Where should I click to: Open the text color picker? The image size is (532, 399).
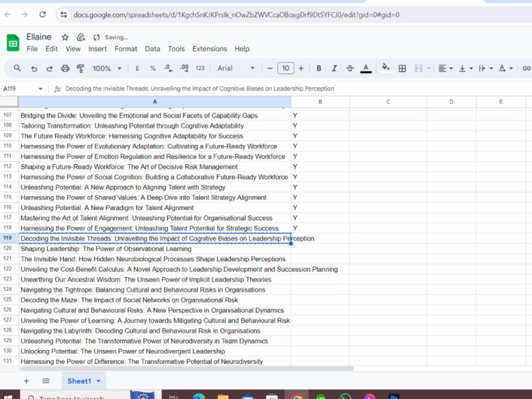[x=365, y=68]
